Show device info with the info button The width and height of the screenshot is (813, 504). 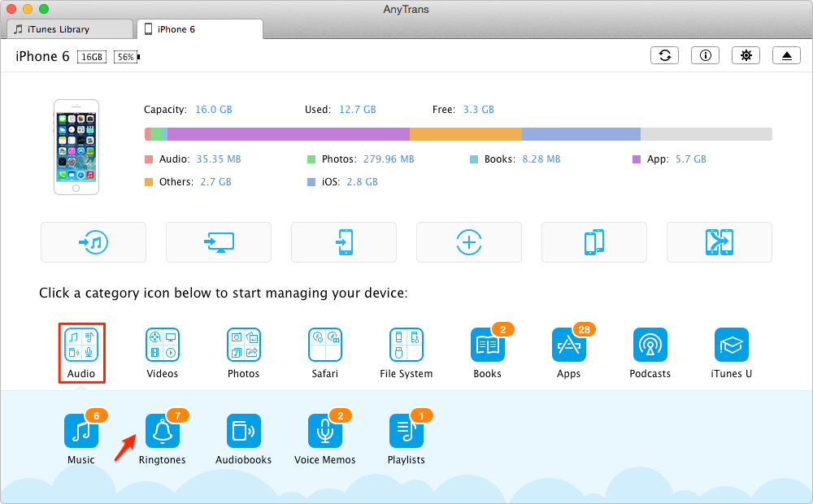[705, 55]
